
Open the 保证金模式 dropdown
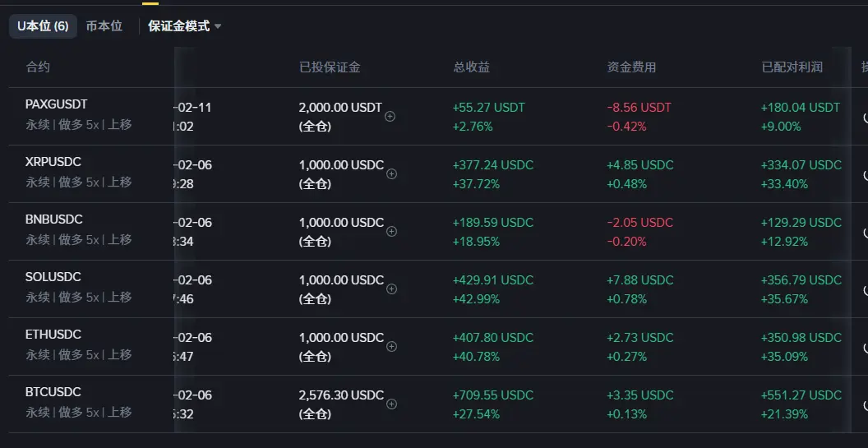tap(185, 26)
